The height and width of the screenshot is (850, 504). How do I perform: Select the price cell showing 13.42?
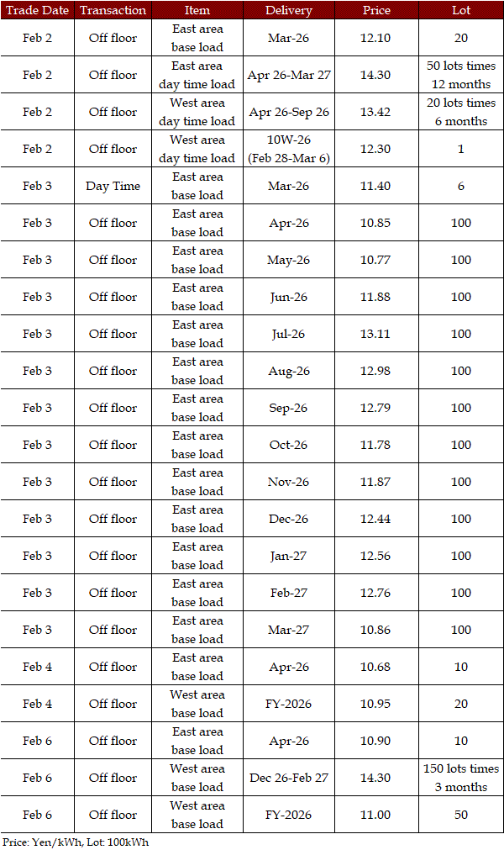[x=375, y=112]
